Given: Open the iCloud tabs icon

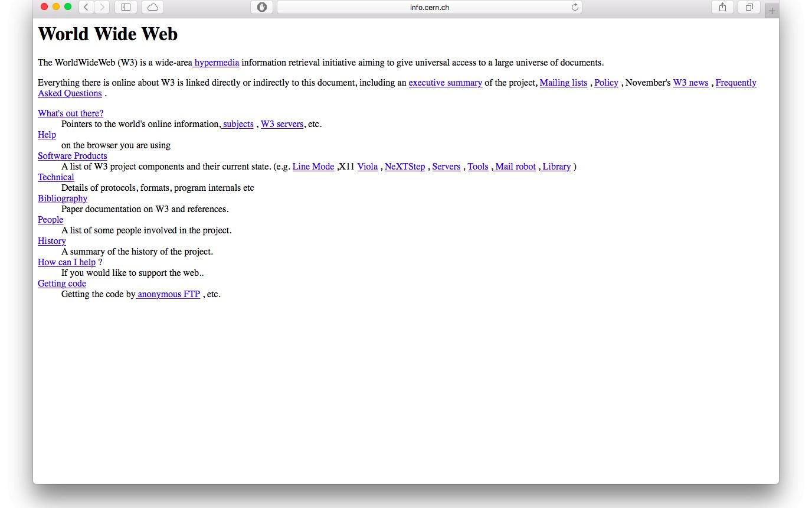Looking at the screenshot, I should point(153,7).
